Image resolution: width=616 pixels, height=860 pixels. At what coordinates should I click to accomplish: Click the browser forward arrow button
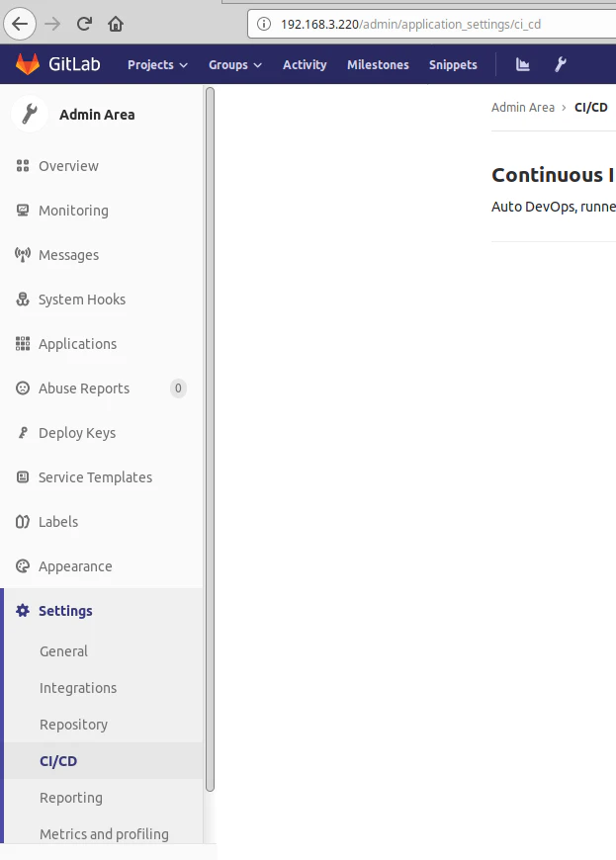pyautogui.click(x=52, y=24)
